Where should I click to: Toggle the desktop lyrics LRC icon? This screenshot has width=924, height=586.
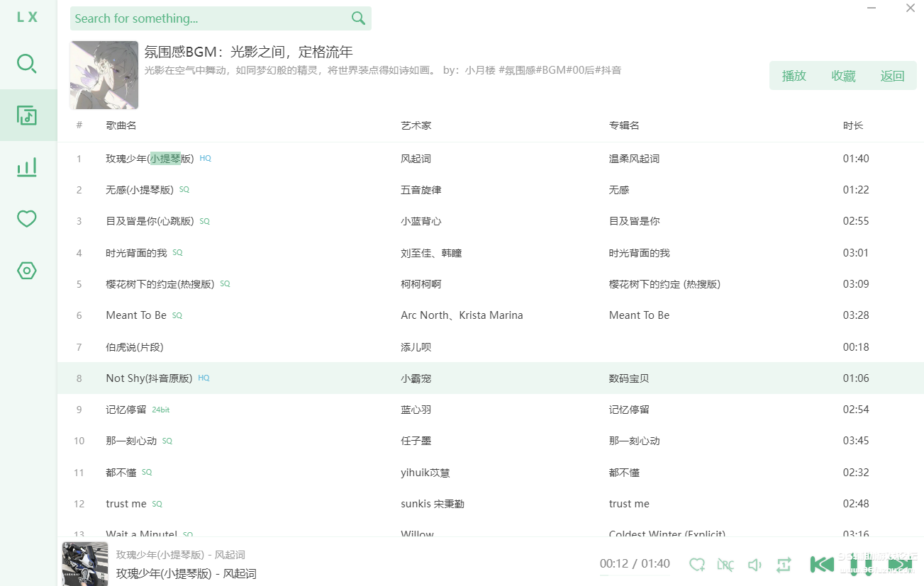[x=725, y=565]
